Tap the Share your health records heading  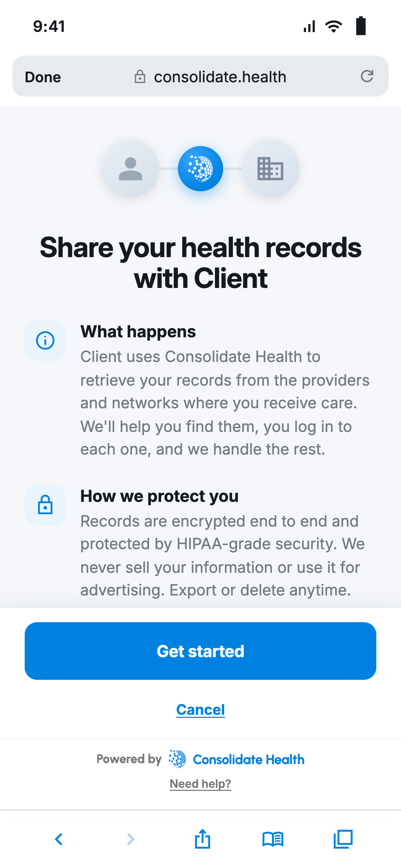click(x=200, y=263)
